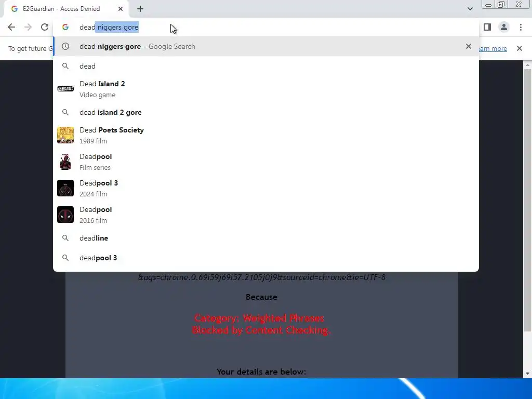Click the Deadpool 3 2024 film thumbnail
Screen dimensions: 532x399
65,188
